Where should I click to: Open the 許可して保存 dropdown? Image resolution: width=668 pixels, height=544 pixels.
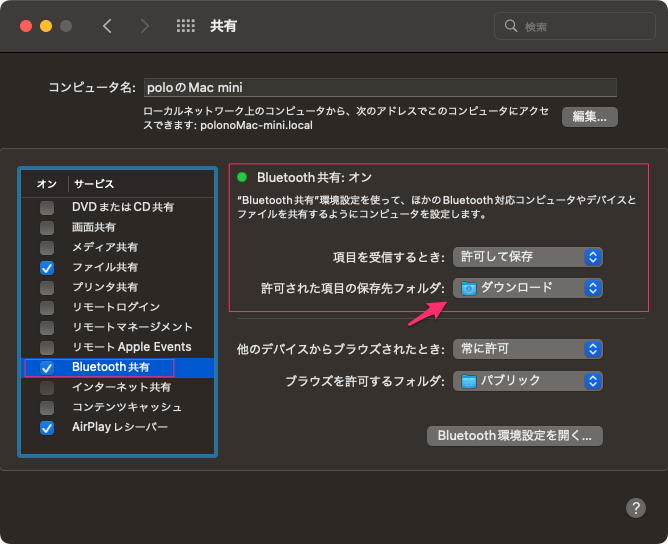pyautogui.click(x=527, y=257)
